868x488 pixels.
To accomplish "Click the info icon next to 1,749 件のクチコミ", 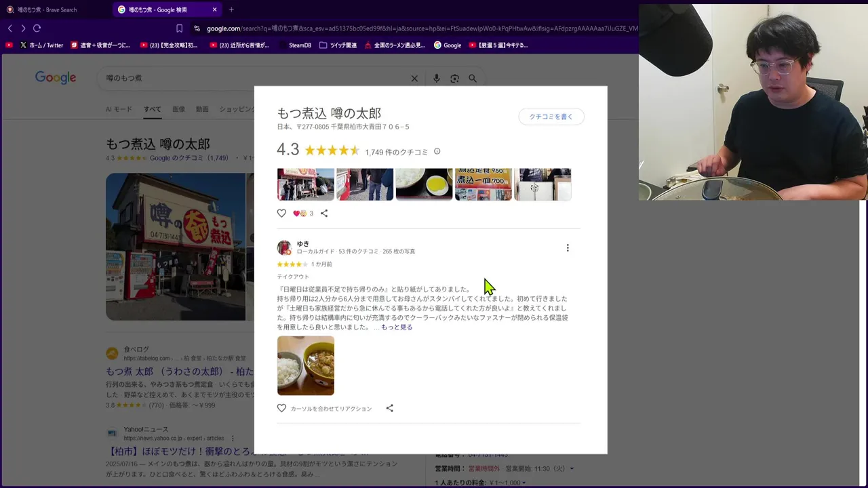I will pyautogui.click(x=437, y=151).
